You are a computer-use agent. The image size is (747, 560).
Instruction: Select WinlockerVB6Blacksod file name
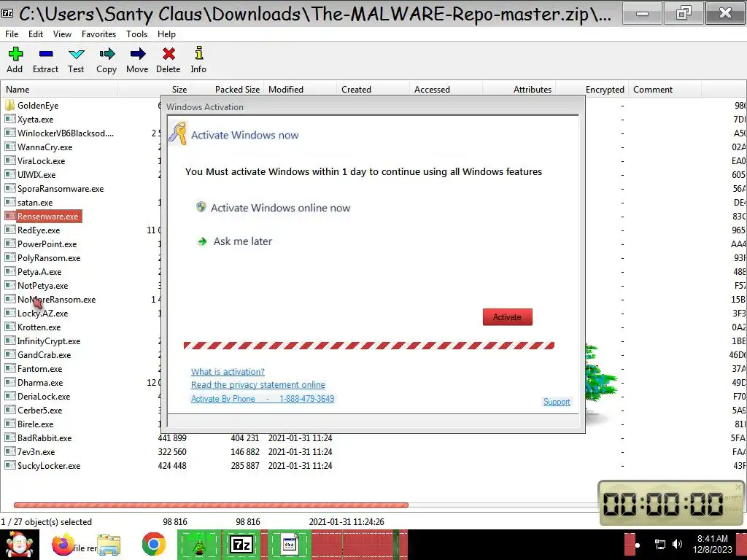click(66, 133)
